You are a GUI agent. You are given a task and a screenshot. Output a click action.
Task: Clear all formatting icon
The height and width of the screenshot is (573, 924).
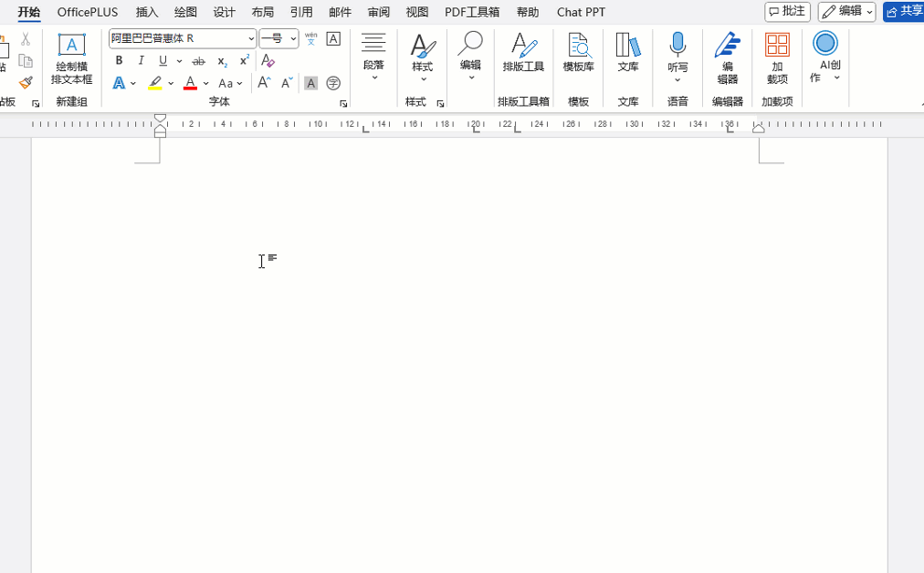click(268, 60)
